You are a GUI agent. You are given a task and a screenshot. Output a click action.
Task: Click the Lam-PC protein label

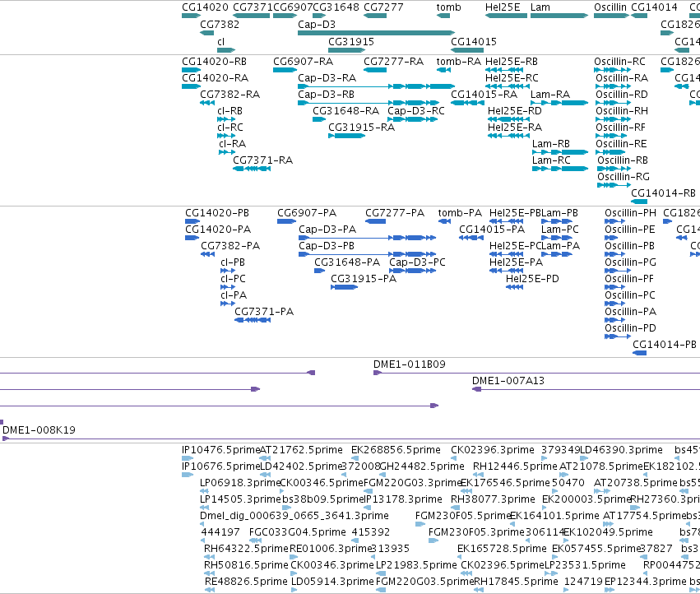[560, 229]
